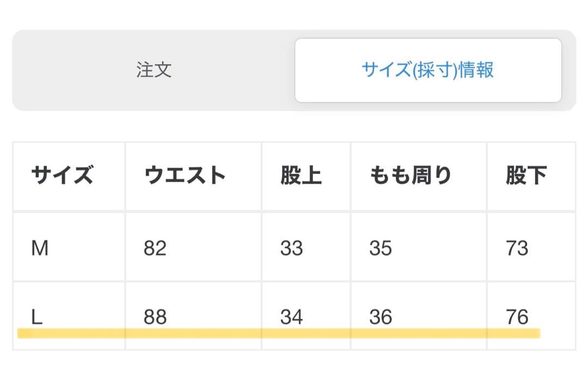Click the サイズ column header
Screen dimensions: 588x373
coord(62,176)
